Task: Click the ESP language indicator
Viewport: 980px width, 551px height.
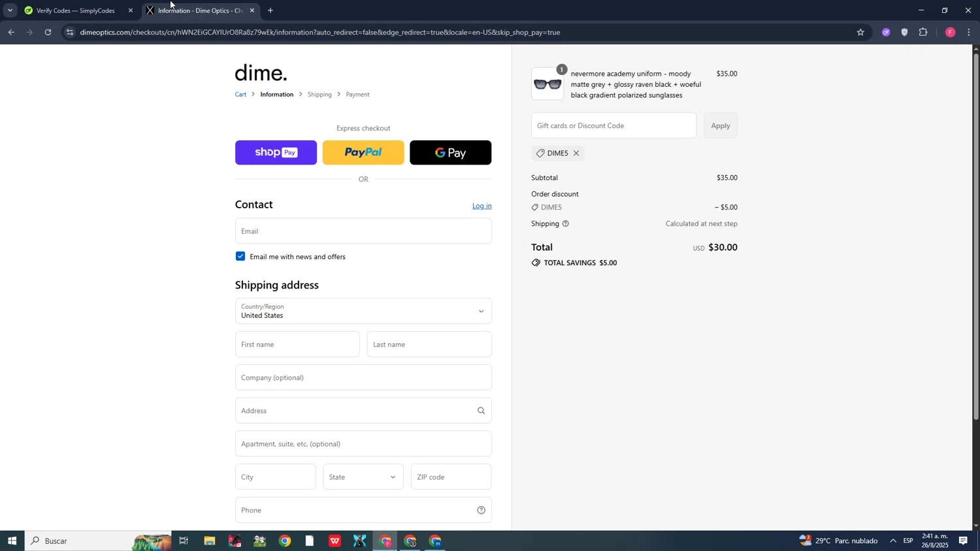Action: click(909, 541)
